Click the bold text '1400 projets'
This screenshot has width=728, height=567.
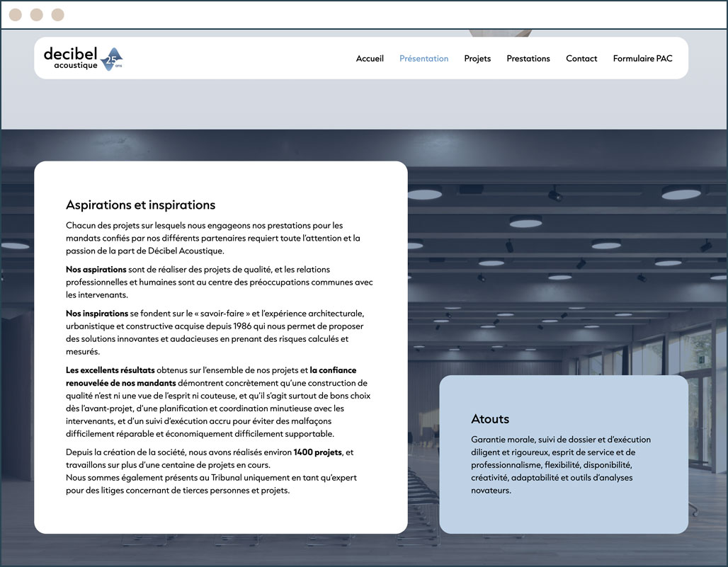[317, 452]
